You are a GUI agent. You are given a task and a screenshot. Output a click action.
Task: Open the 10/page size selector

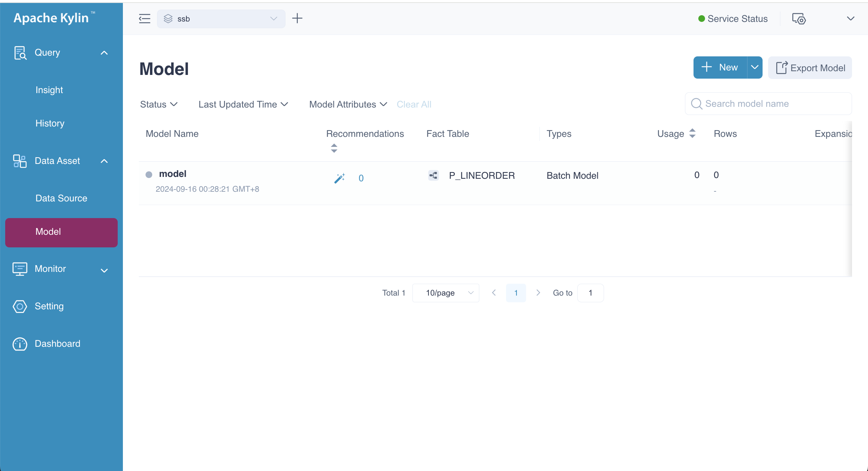point(446,293)
